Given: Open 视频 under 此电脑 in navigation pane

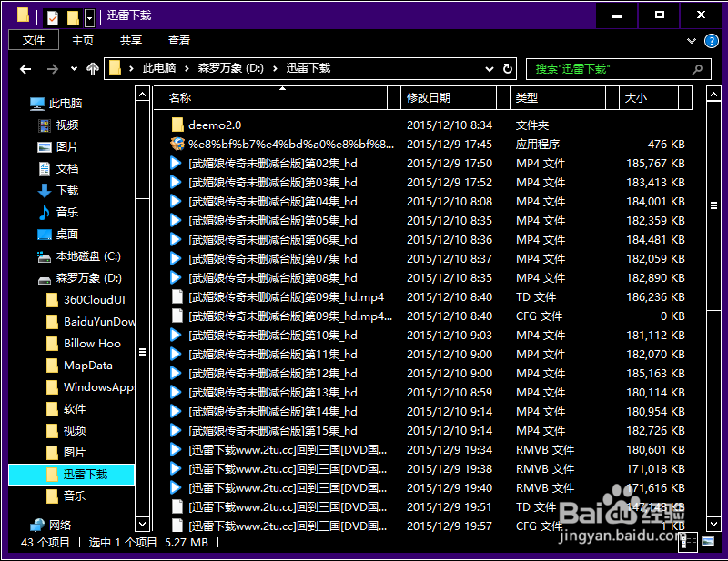Looking at the screenshot, I should click(x=58, y=125).
